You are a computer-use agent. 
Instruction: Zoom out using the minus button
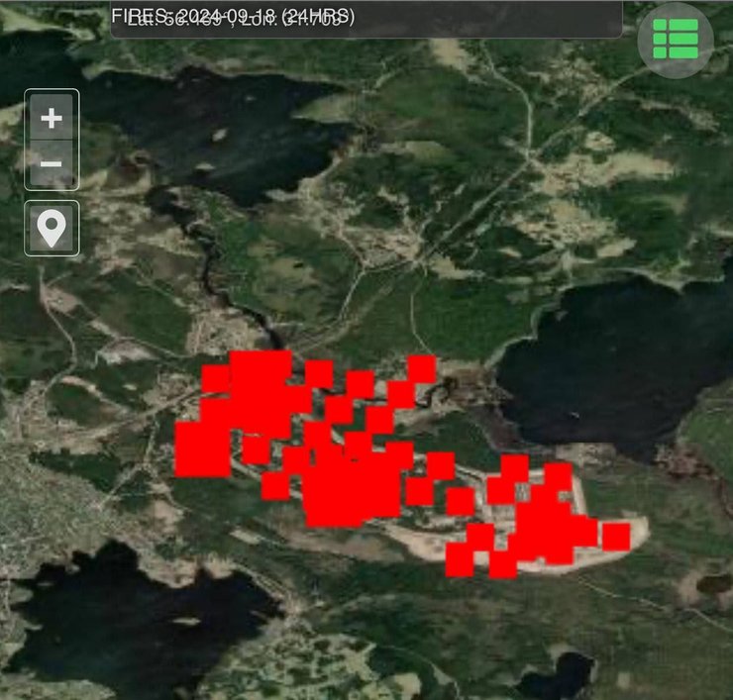click(x=52, y=163)
